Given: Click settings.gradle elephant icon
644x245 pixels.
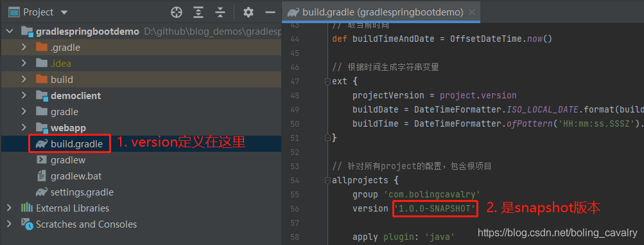Looking at the screenshot, I should 41,192.
